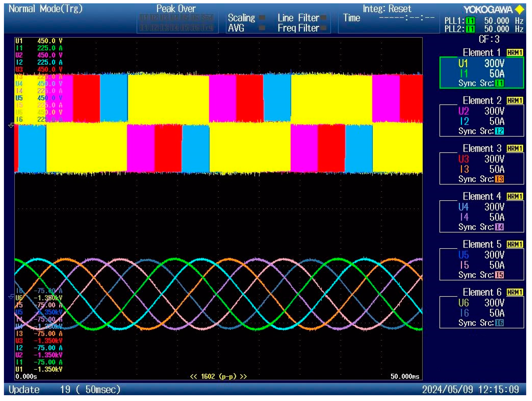Screen dimensions: 532x401
Task: Toggle the Line Filter indicator
Action: click(x=323, y=18)
